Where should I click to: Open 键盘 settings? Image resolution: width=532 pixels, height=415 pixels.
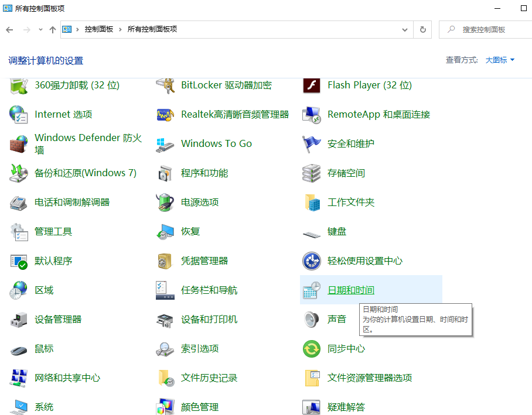337,231
